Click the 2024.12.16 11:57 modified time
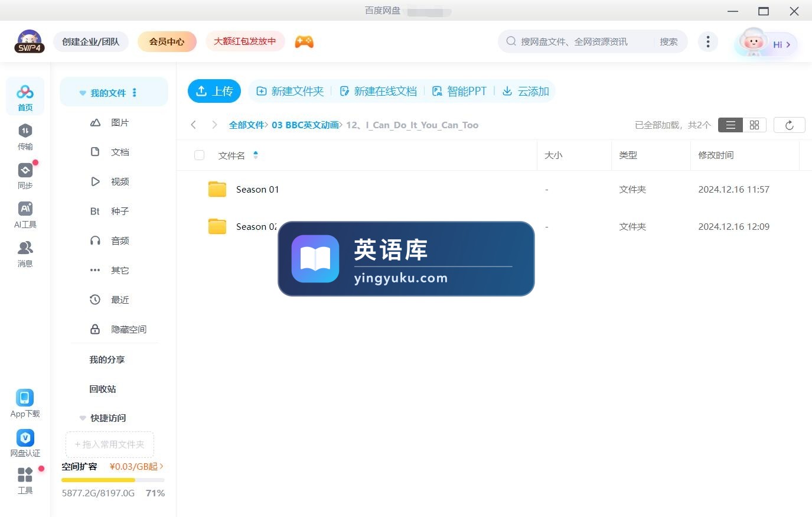Image resolution: width=812 pixels, height=517 pixels. (x=733, y=189)
